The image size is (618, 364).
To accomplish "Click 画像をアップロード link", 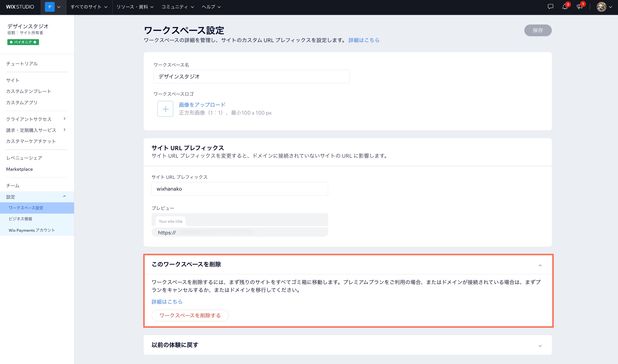I will point(202,105).
